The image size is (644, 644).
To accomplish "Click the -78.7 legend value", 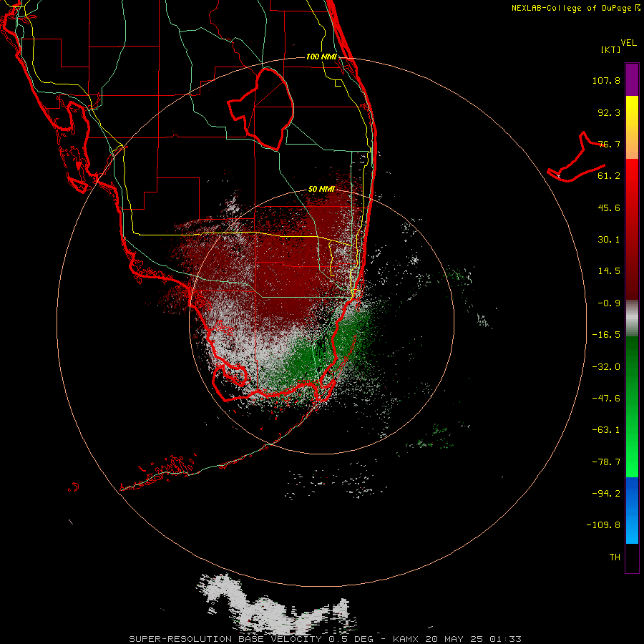I will 606,462.
